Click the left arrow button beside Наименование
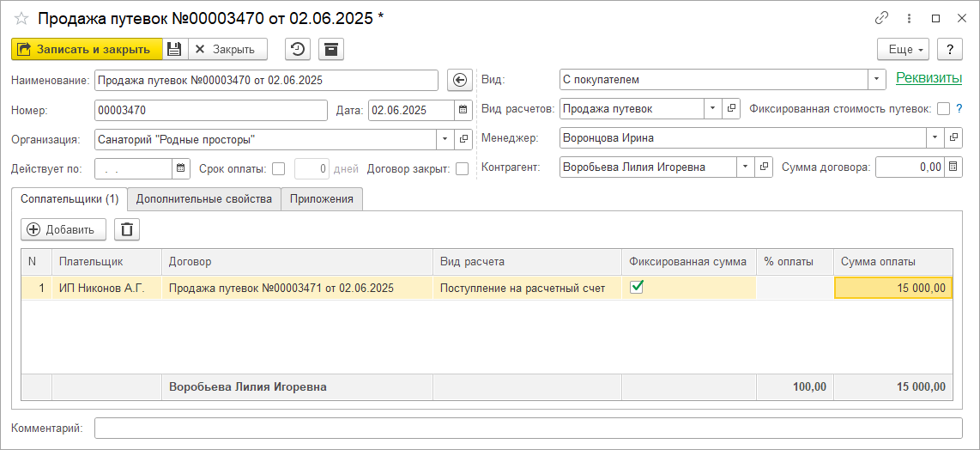The image size is (980, 450). click(459, 80)
